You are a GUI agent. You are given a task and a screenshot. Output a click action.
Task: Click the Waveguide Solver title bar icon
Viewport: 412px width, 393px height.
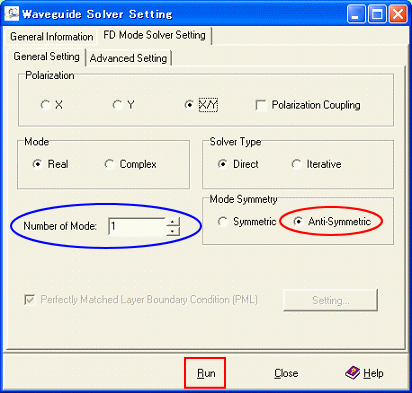click(x=11, y=14)
